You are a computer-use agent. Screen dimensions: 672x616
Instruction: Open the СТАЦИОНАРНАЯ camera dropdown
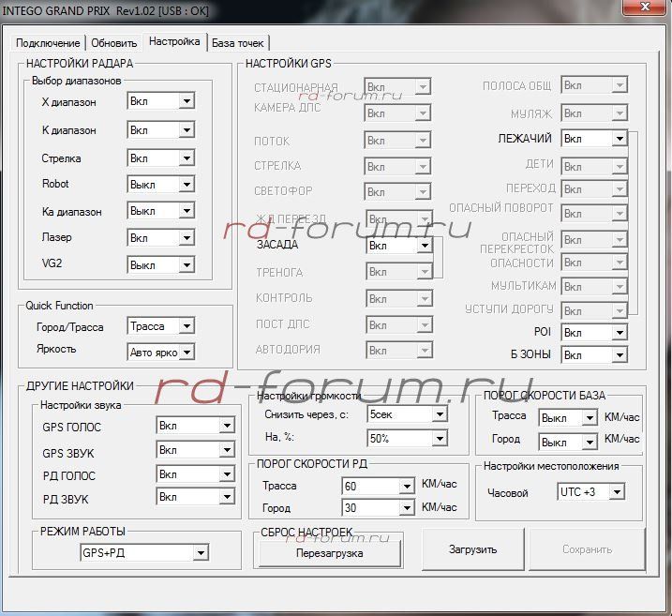tap(397, 87)
